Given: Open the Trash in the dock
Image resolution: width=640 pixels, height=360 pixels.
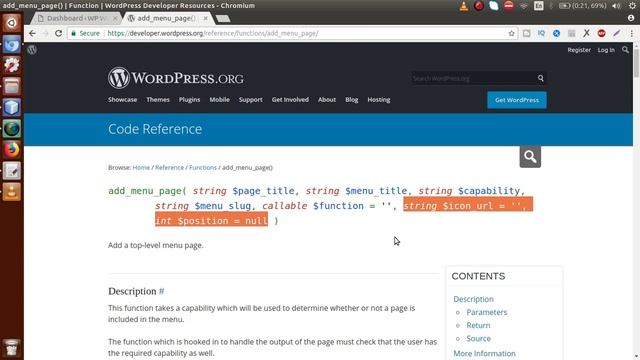Looking at the screenshot, I should pyautogui.click(x=12, y=347).
